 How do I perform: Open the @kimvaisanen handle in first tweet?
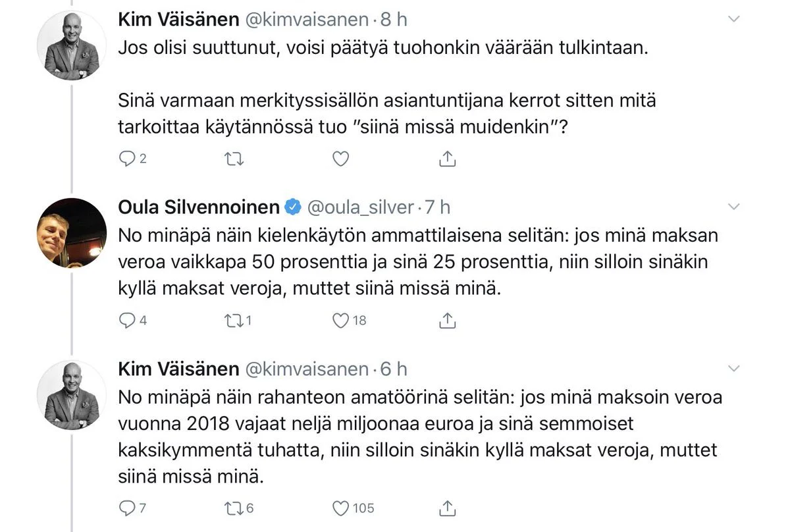coord(306,20)
